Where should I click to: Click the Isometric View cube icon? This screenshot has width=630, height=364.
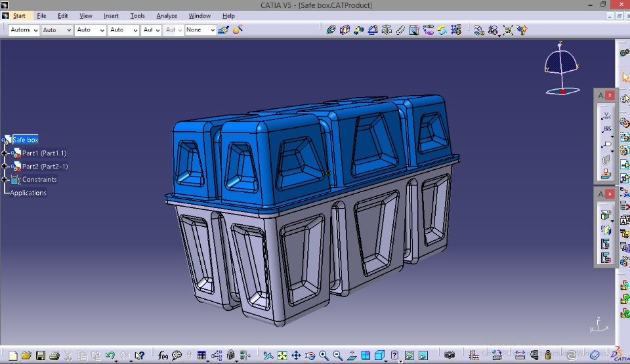click(x=379, y=355)
